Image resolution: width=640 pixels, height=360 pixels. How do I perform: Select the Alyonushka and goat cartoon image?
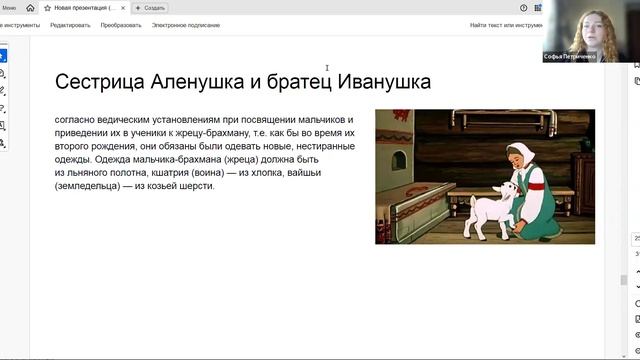(485, 177)
